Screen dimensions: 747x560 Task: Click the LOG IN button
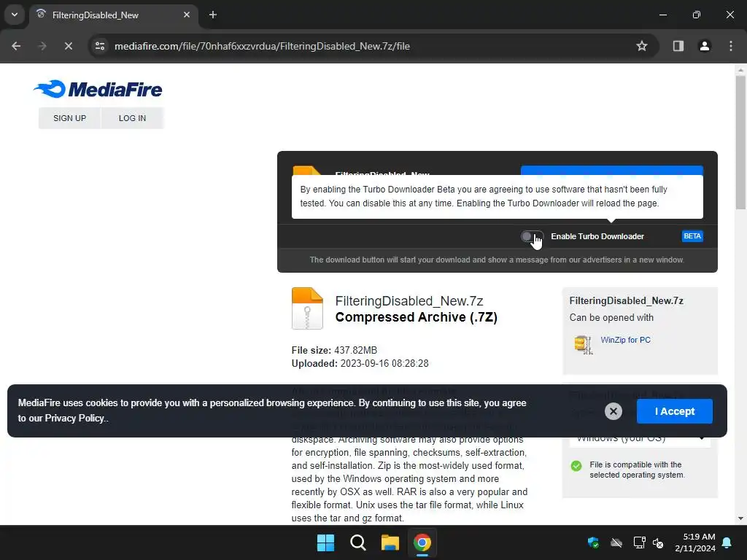pyautogui.click(x=133, y=118)
